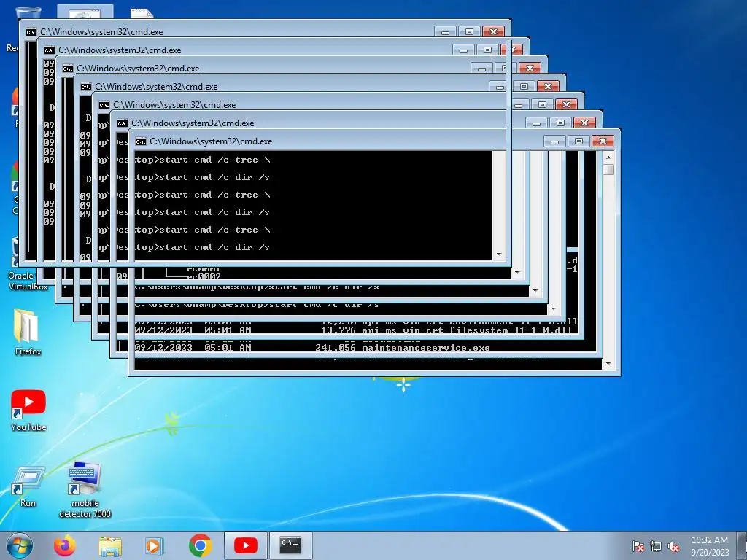
Task: Click the maintenanceservice.exe listing line
Action: (312, 348)
